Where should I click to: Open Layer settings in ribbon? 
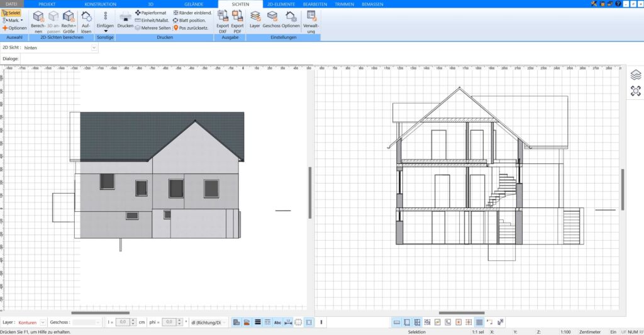[255, 19]
